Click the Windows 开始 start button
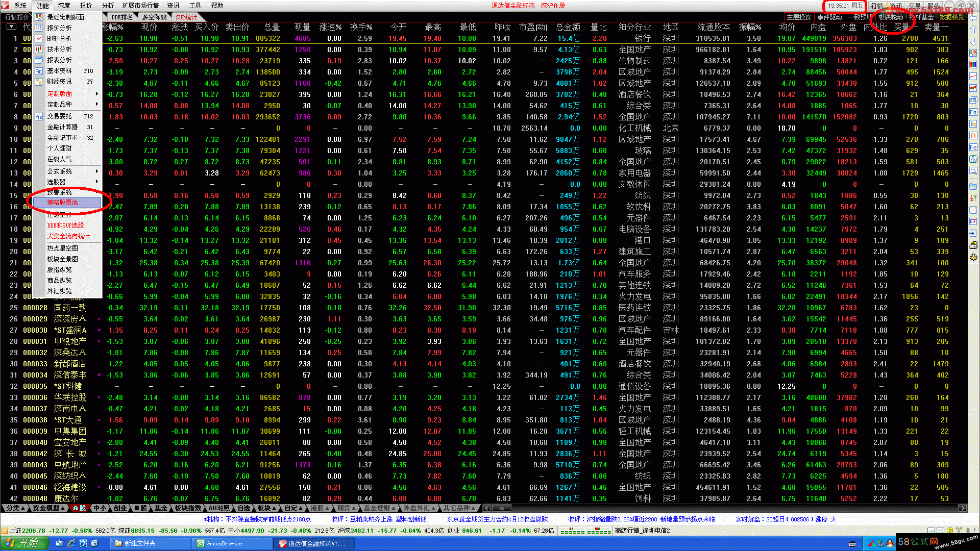 [x=24, y=543]
